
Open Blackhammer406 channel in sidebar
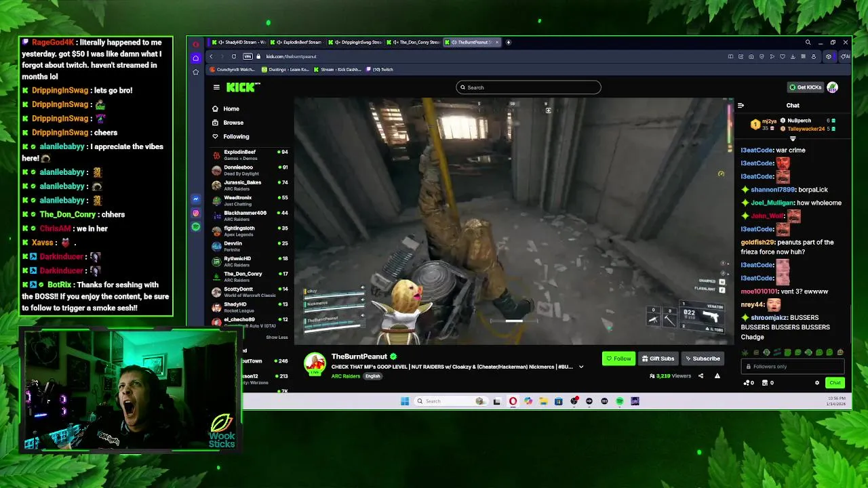click(250, 216)
